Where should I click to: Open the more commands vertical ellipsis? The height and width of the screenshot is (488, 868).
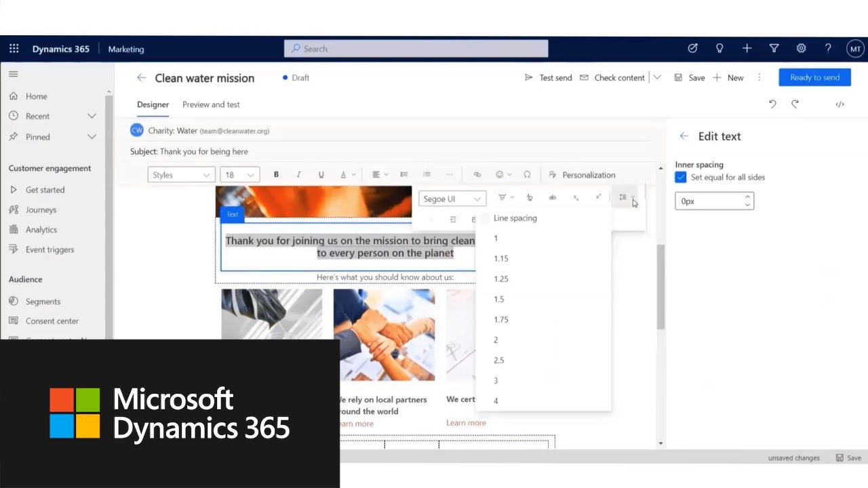point(759,78)
